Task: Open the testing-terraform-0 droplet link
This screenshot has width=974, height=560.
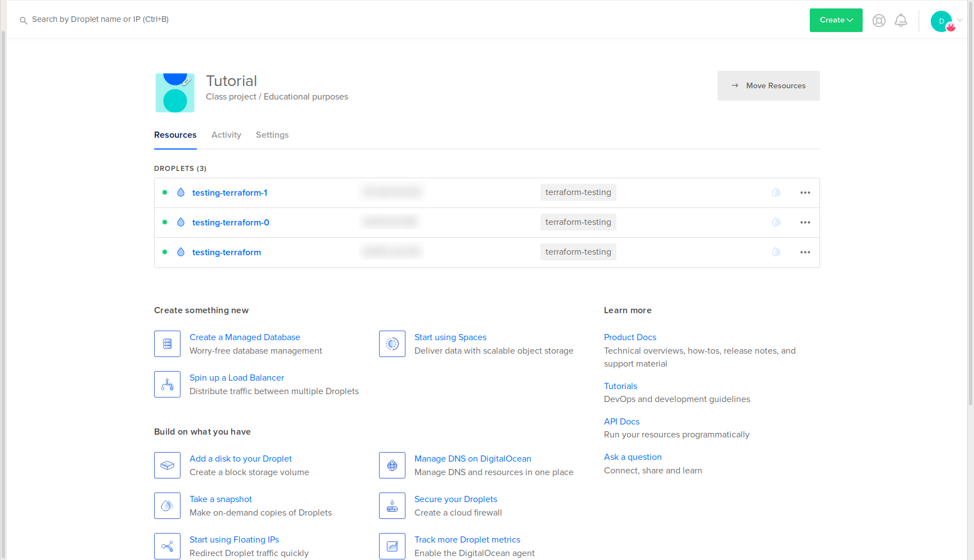Action: pos(231,223)
